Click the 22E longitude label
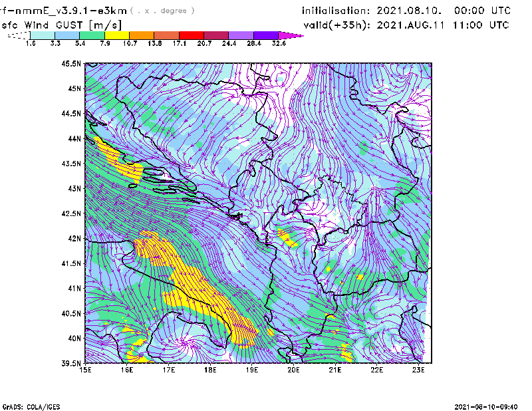 coord(376,370)
